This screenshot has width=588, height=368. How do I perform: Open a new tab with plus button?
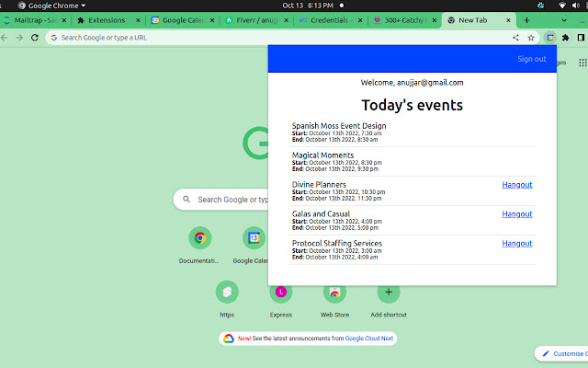[x=526, y=20]
